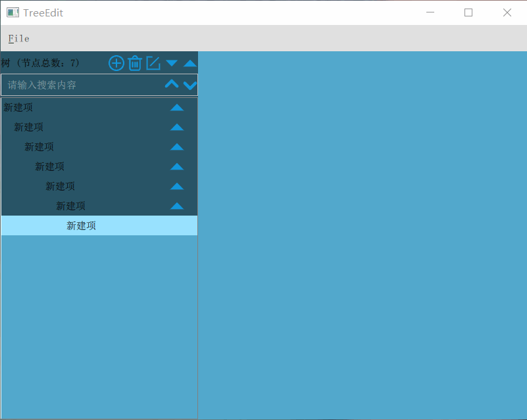Click the TreeEdit app icon in title bar
527x420 pixels.
click(x=13, y=12)
